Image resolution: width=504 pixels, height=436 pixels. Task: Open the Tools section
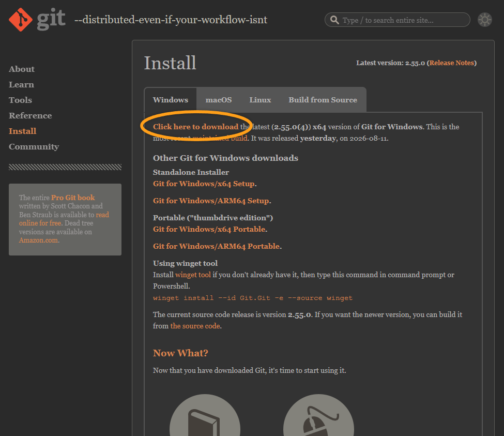click(20, 100)
